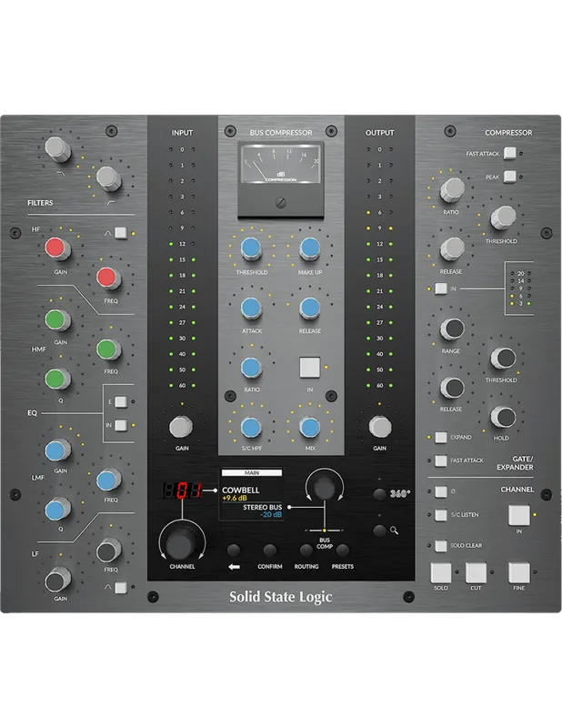Toggle the EQ E-type button
562x728 pixels.
[x=121, y=401]
